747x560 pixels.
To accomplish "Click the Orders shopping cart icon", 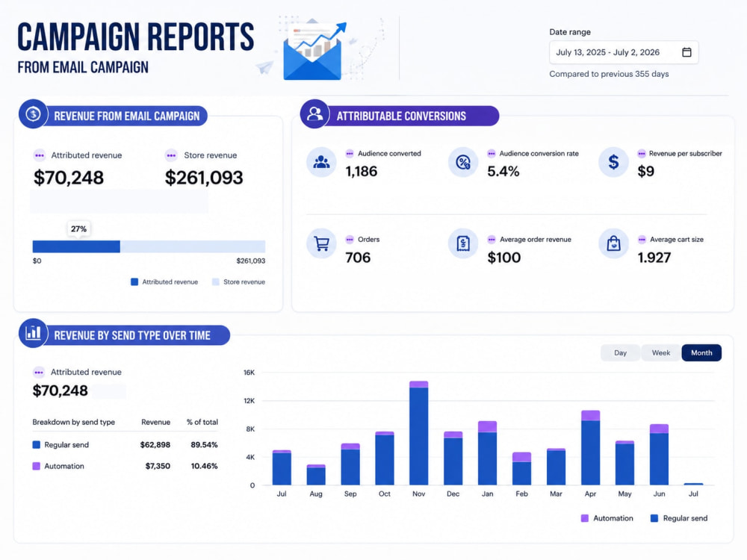I will [x=321, y=244].
